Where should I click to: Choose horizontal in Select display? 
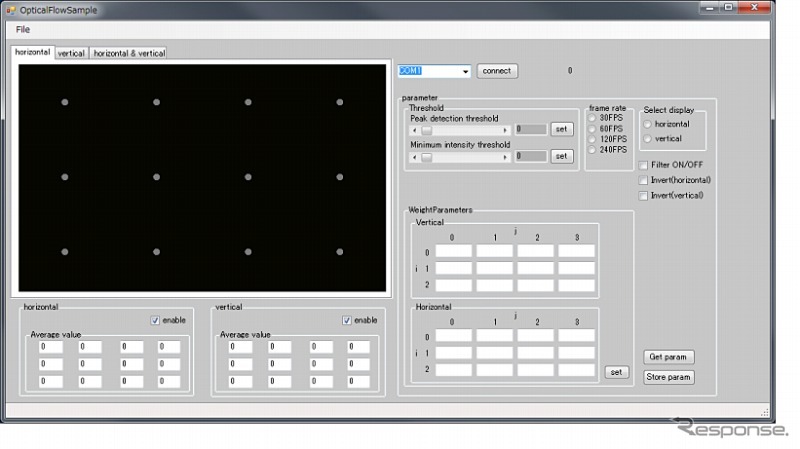[x=647, y=124]
